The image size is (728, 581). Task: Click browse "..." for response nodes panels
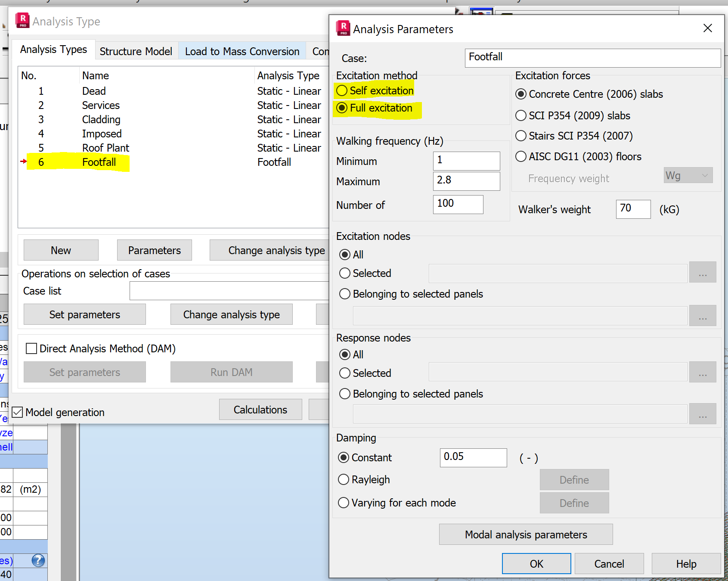[703, 414]
